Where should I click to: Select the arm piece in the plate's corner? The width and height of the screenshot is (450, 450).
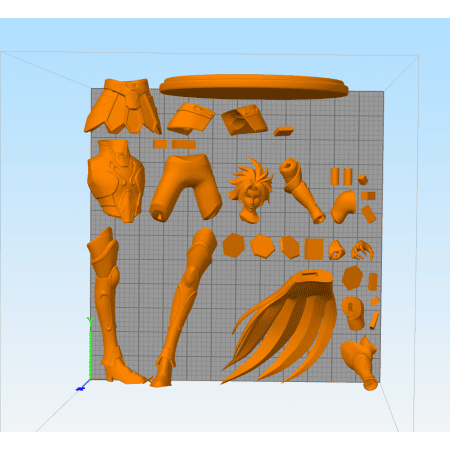[x=359, y=363]
